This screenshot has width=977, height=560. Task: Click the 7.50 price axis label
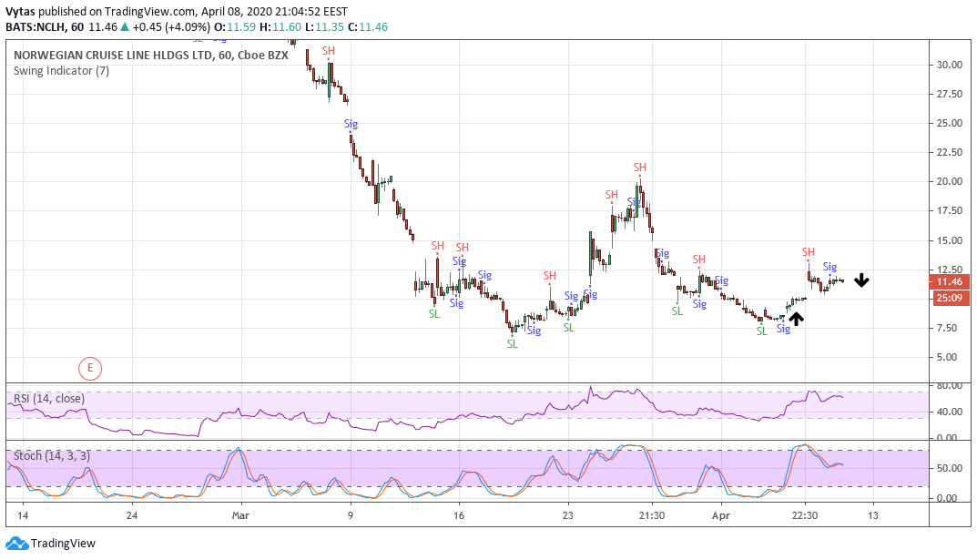point(946,328)
